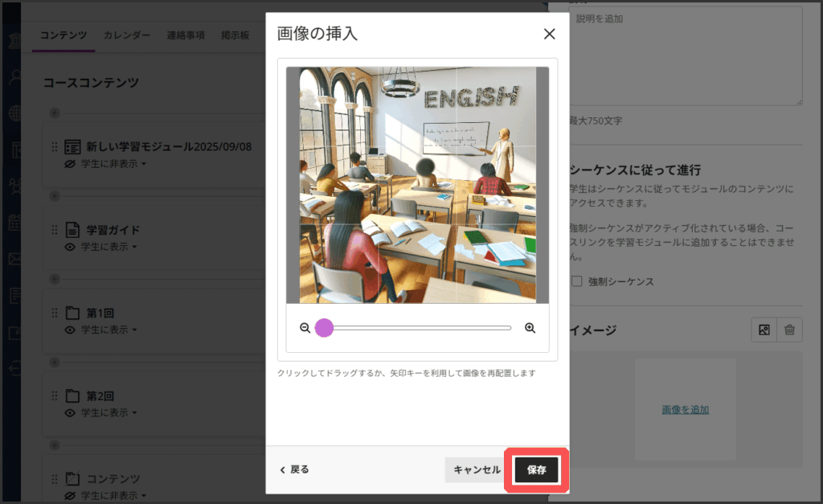Screen dimensions: 823x504
Task: Click the module icon for 新しい学習モジュール2025/09/08
Action: tap(72, 146)
